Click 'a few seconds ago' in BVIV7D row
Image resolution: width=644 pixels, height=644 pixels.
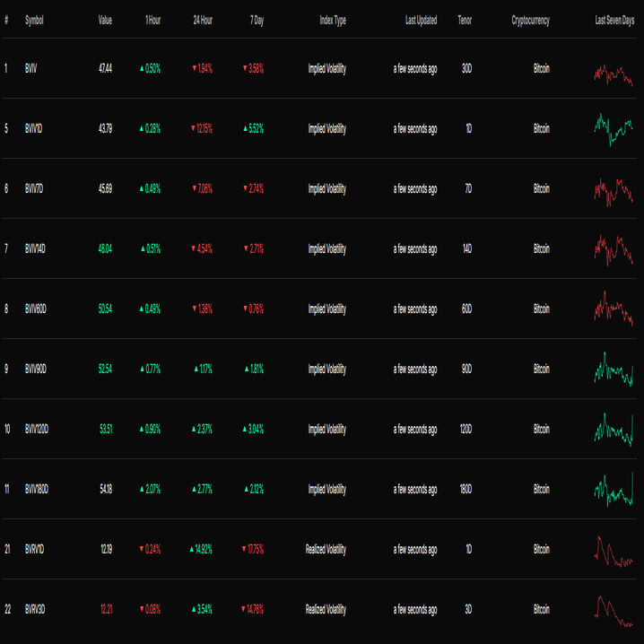point(415,188)
